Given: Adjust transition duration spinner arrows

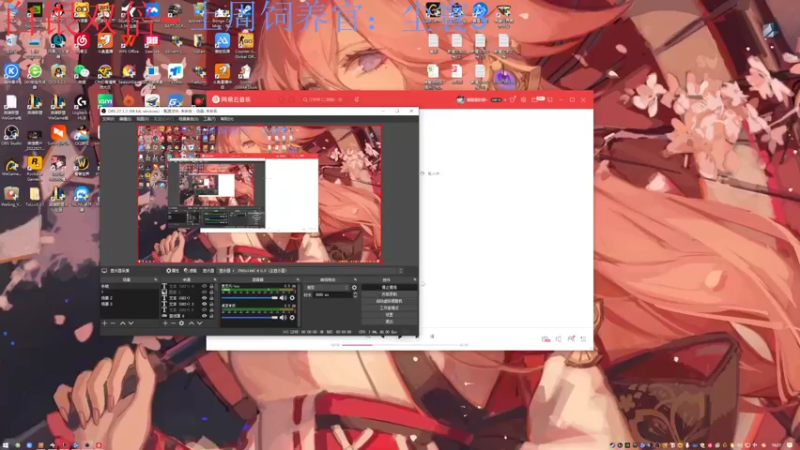Looking at the screenshot, I should point(355,295).
